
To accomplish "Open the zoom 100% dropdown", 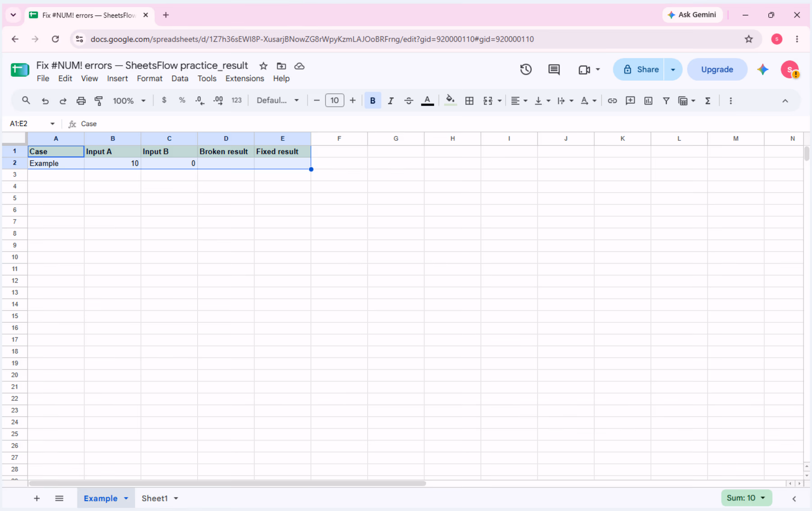I will point(129,101).
